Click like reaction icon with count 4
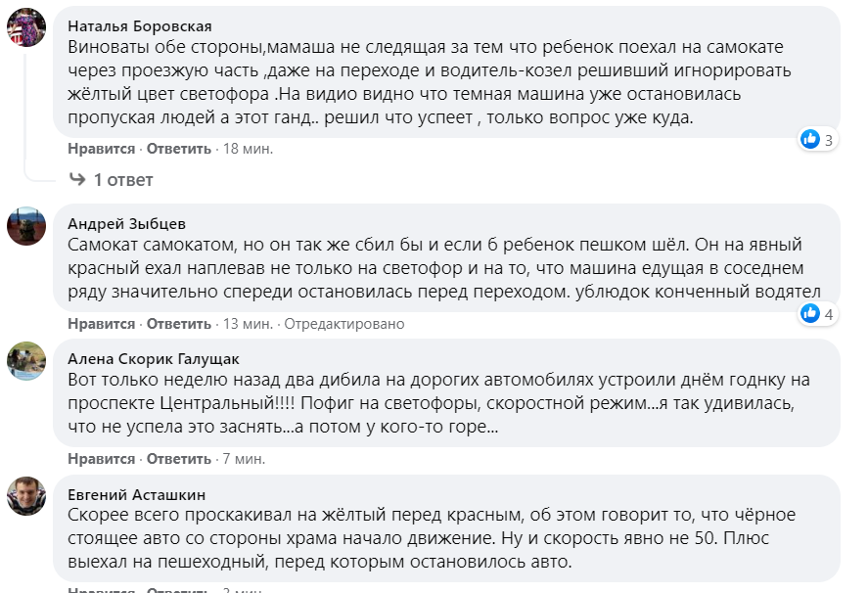This screenshot has height=593, width=868. click(809, 314)
